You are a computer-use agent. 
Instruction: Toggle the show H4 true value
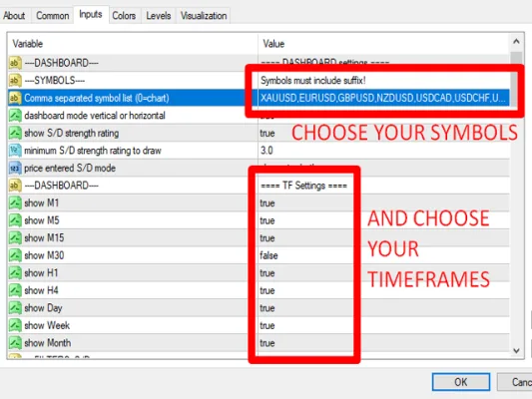pyautogui.click(x=267, y=290)
